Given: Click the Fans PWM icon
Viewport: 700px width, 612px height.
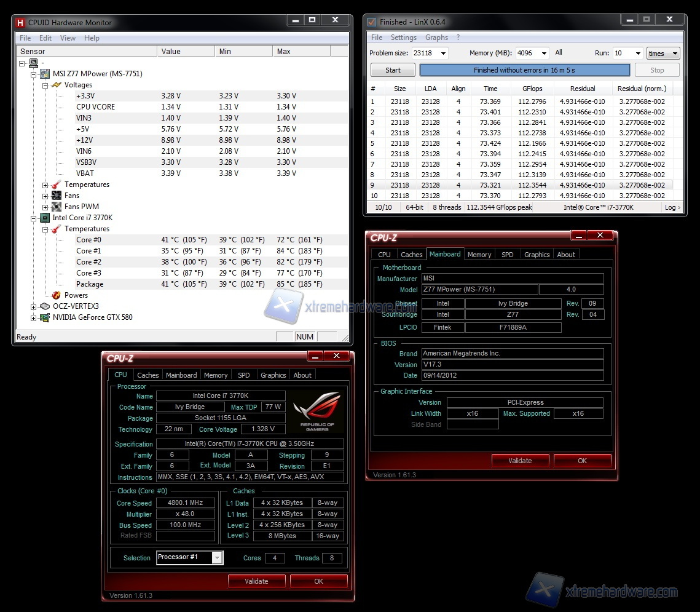Looking at the screenshot, I should [57, 207].
